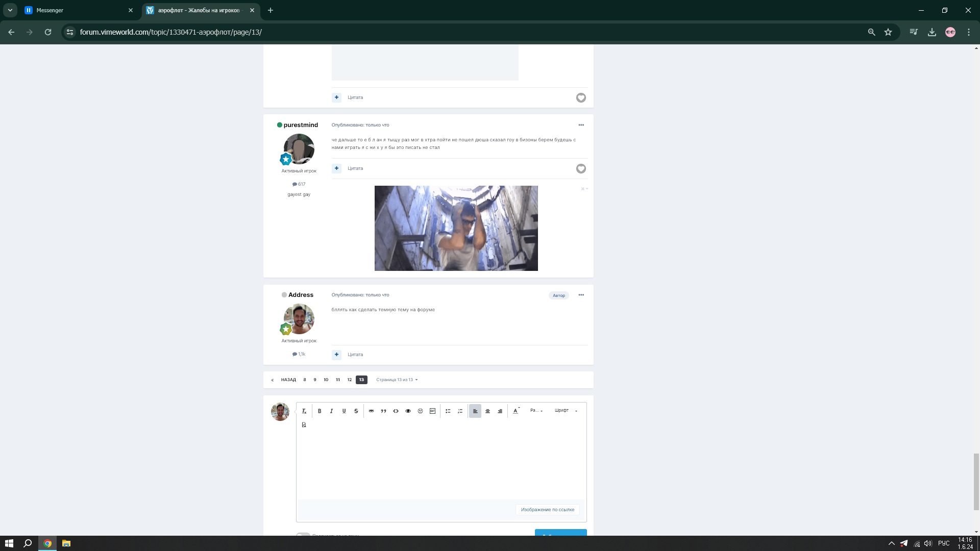Open File Explorer from the Windows taskbar
Image resolution: width=980 pixels, height=551 pixels.
pyautogui.click(x=66, y=544)
